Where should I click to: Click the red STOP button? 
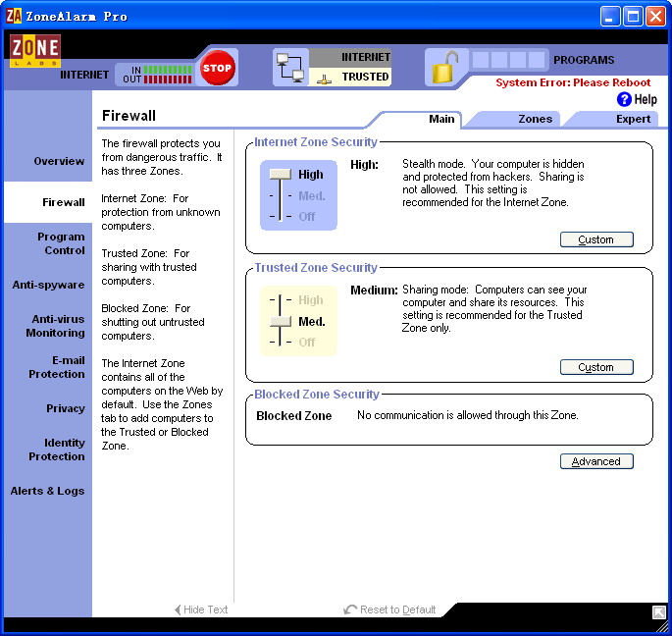[217, 68]
